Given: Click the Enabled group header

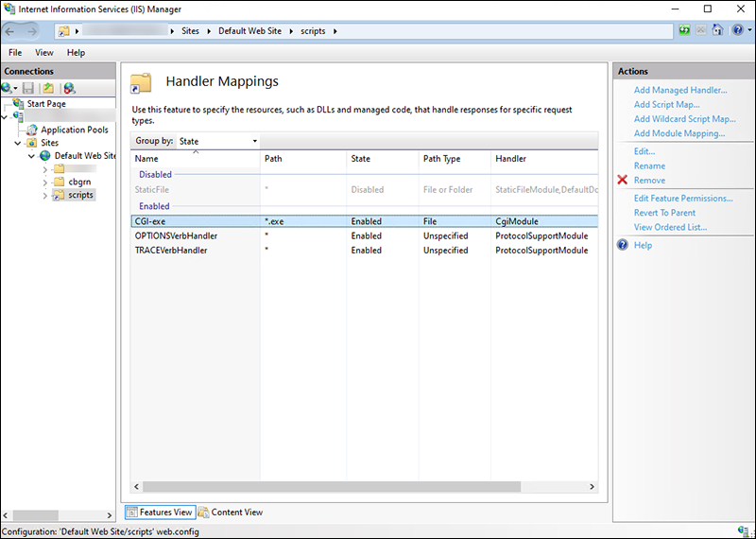Looking at the screenshot, I should pyautogui.click(x=154, y=206).
